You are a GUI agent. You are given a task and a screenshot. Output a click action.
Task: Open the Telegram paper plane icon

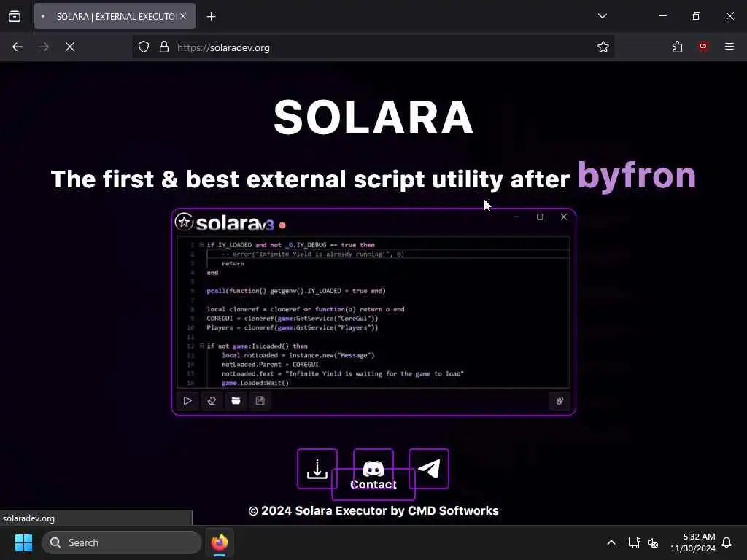click(429, 469)
